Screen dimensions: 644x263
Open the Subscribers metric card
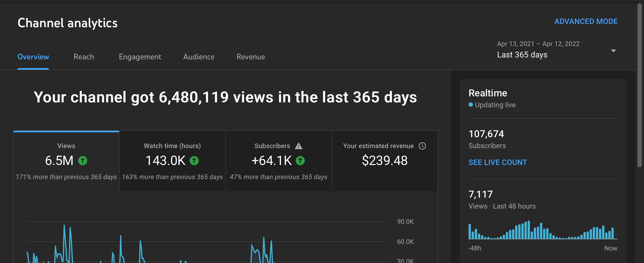click(x=278, y=161)
